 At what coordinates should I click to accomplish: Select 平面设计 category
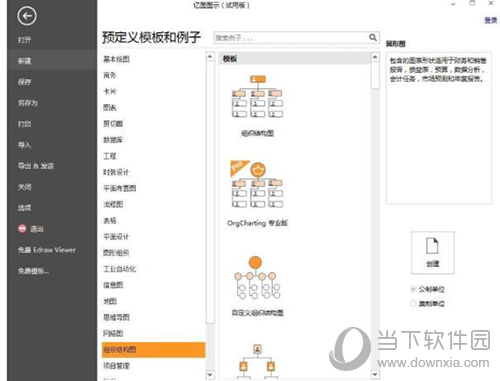click(x=116, y=237)
